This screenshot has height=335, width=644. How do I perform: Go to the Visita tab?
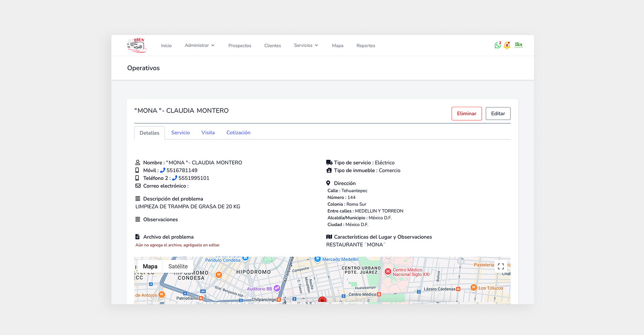click(x=208, y=133)
